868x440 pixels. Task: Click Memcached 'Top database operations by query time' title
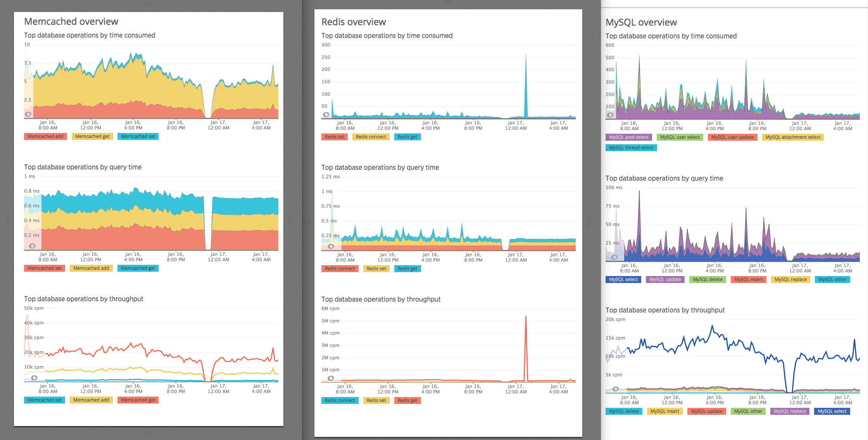pos(83,167)
